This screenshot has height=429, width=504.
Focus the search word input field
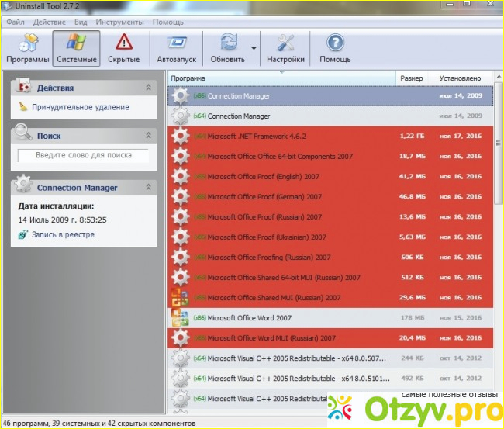[x=84, y=155]
